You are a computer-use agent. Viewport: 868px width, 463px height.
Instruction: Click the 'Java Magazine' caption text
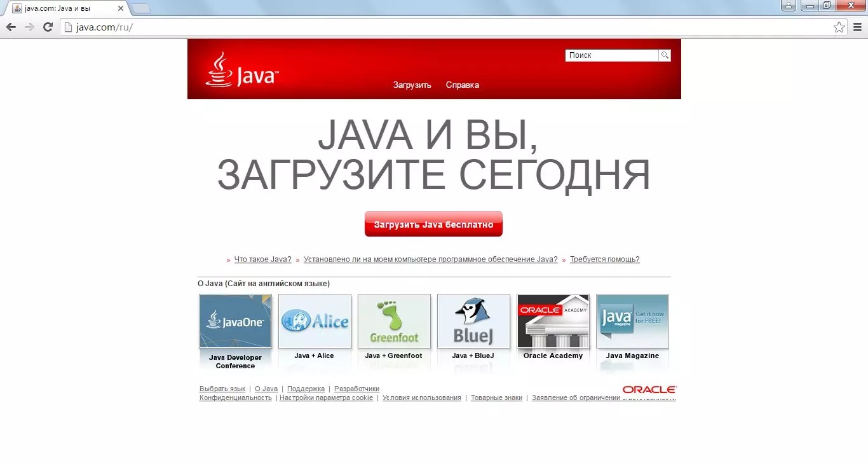pyautogui.click(x=632, y=356)
